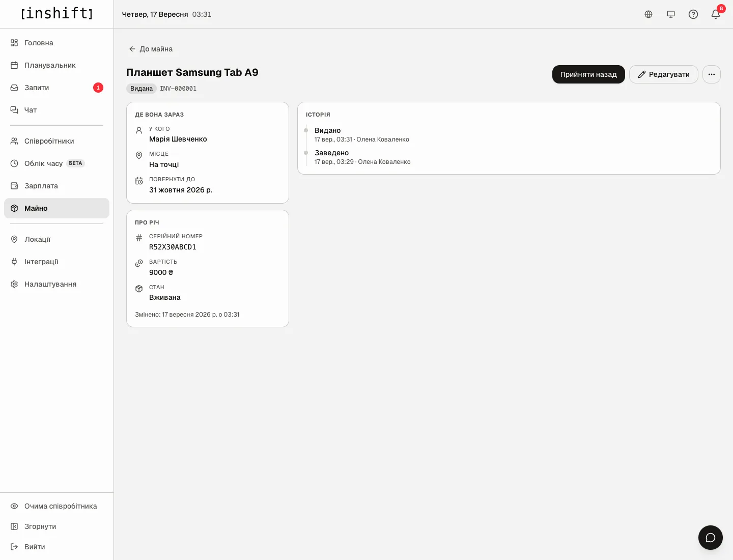733x560 pixels.
Task: Open notifications bell with 8 badge
Action: (716, 14)
